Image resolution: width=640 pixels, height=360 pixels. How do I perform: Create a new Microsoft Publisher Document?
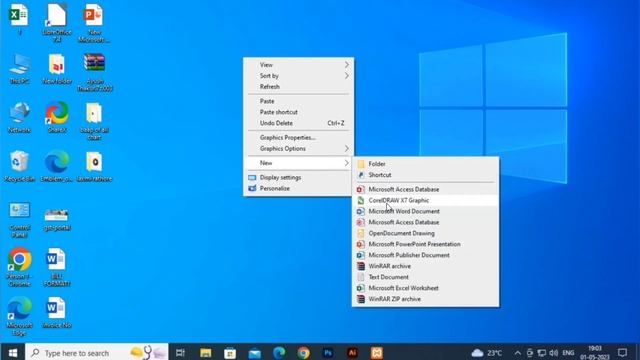425,255
